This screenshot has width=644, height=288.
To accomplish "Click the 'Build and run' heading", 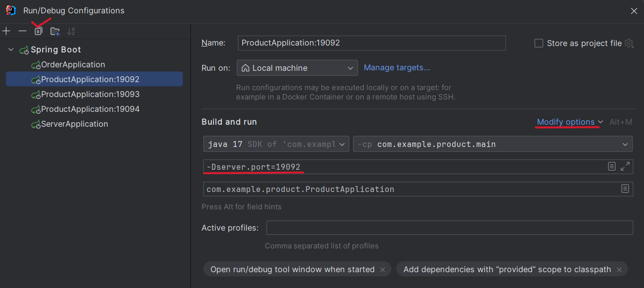I will [x=229, y=122].
